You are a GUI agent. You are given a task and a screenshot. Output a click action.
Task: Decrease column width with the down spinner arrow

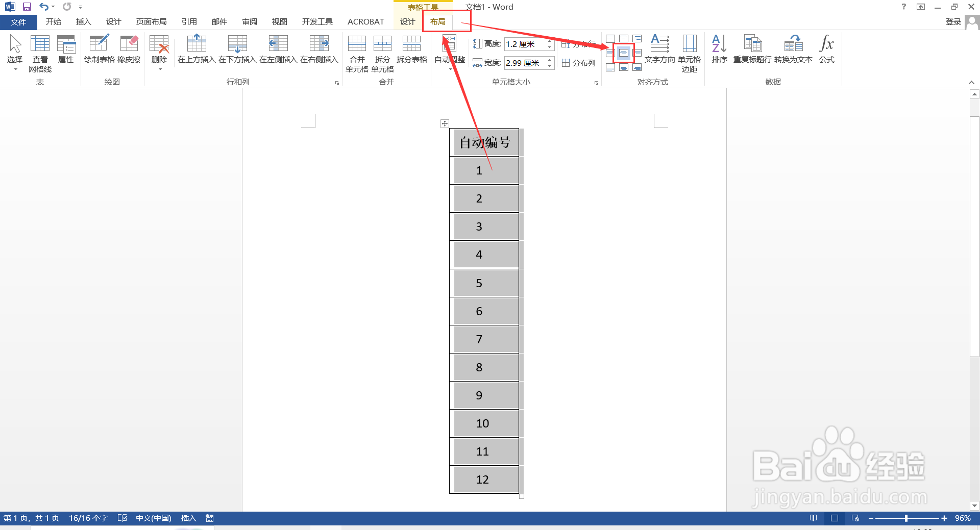pos(549,66)
